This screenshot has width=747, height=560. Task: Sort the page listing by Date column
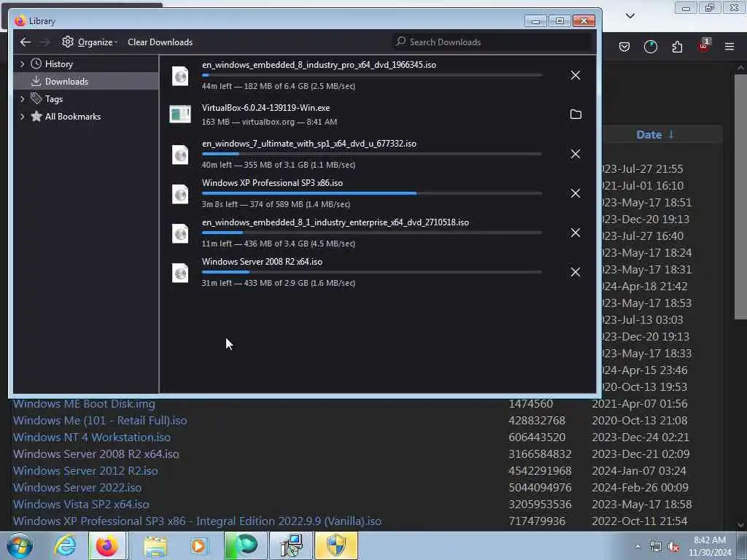654,135
